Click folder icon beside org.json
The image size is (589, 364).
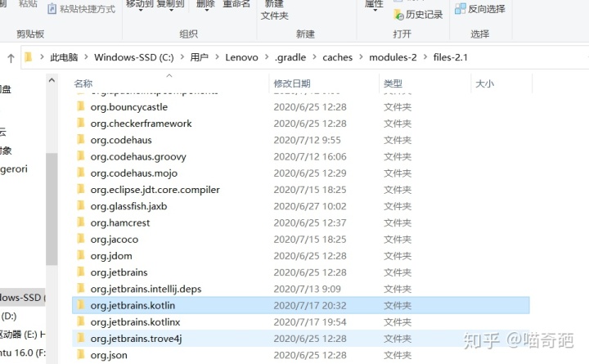tap(80, 355)
